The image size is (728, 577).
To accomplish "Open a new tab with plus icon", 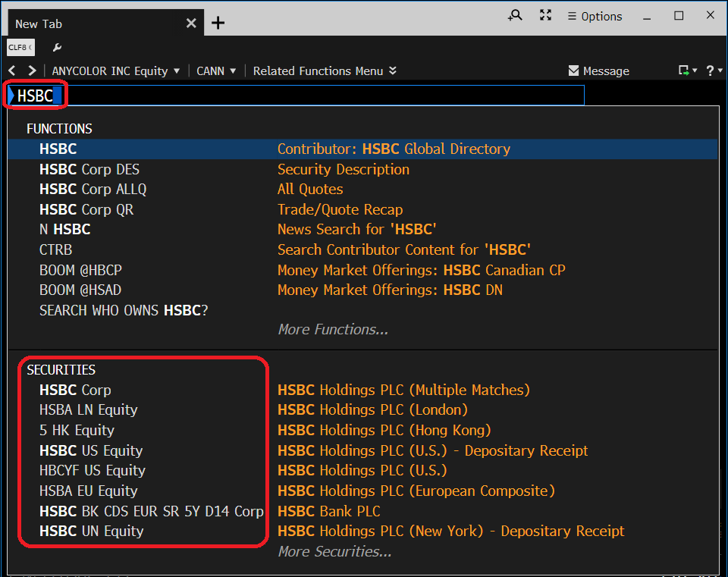I will 218,23.
